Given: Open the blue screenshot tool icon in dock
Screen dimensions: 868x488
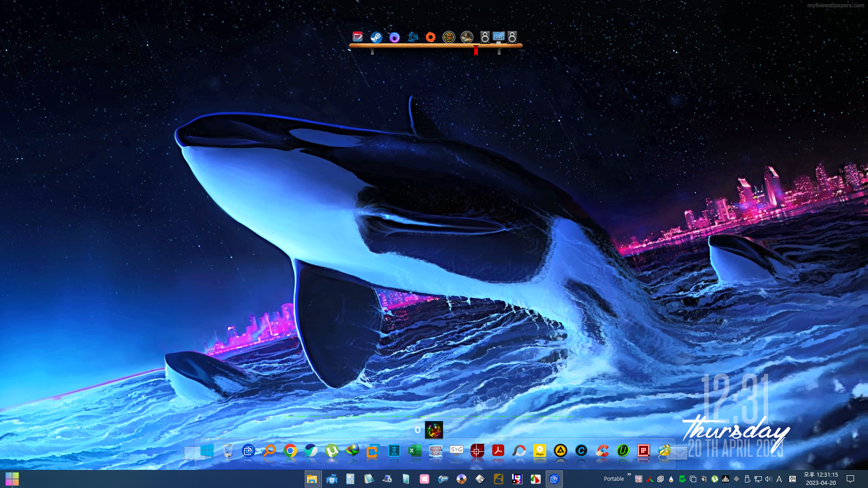Looking at the screenshot, I should point(394,450).
